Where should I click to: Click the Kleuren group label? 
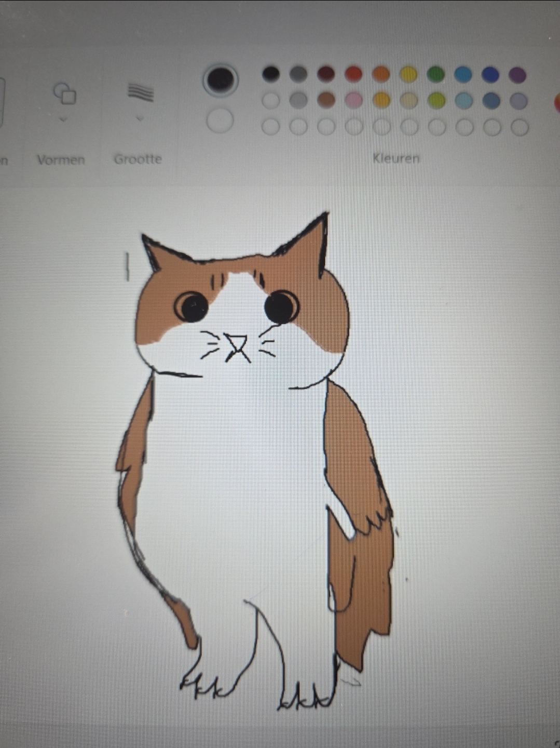(x=396, y=158)
